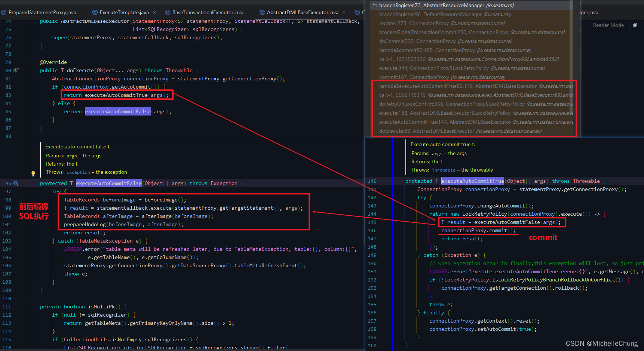
Task: Select the call:-1, 2062115316 stack frame
Action: (471, 95)
